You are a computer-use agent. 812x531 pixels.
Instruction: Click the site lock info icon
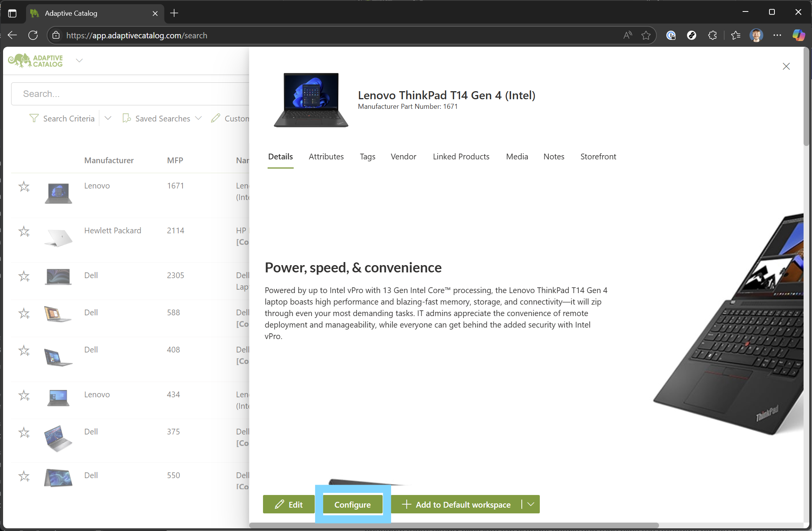tap(56, 35)
